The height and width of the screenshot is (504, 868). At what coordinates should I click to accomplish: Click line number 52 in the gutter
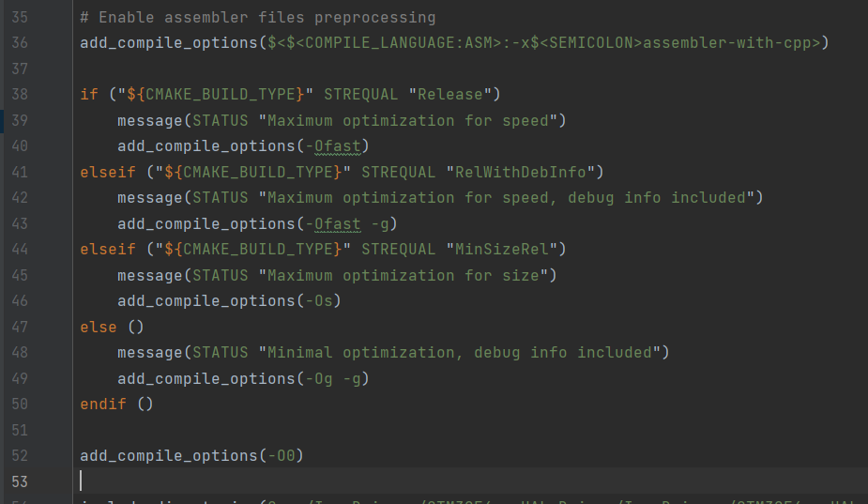coord(20,456)
